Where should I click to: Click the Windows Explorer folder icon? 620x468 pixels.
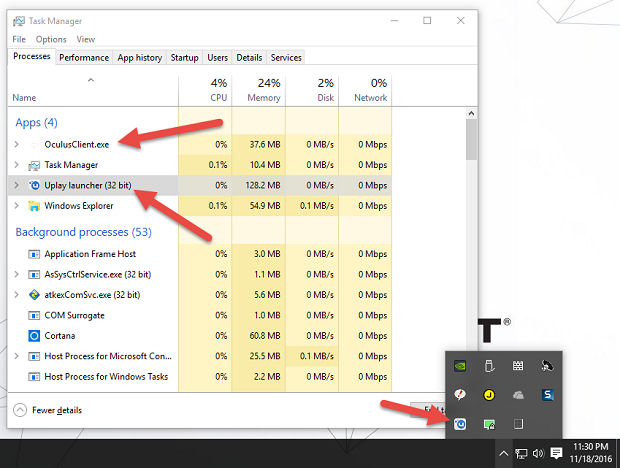(34, 206)
